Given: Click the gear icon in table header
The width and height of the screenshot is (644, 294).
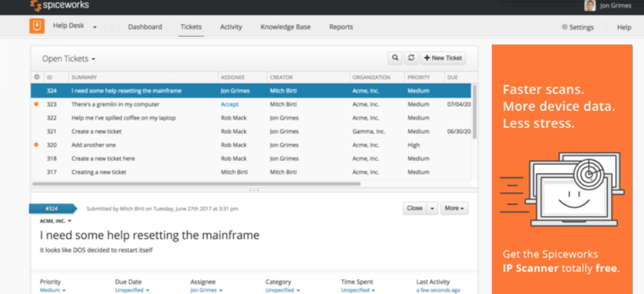Looking at the screenshot, I should (x=37, y=77).
